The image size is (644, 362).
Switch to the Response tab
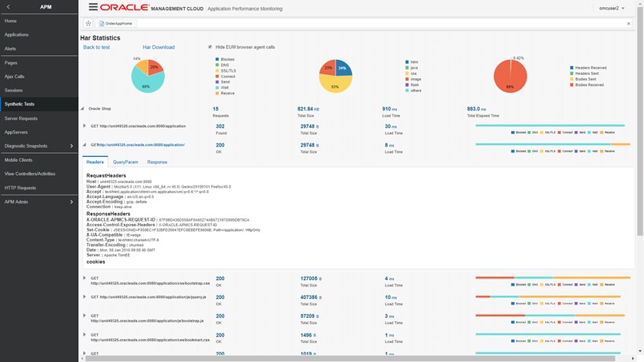[157, 162]
